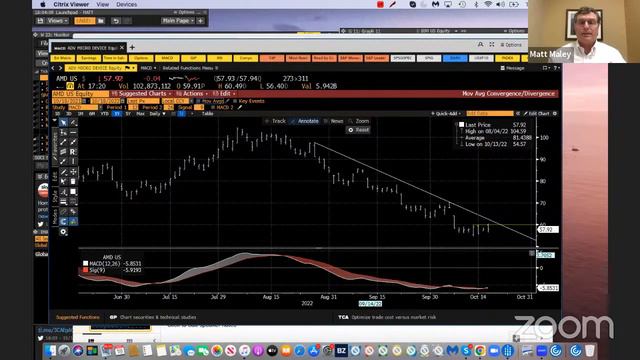Click the Zoom button above chart
Screen dimensions: 640x360
click(x=359, y=121)
